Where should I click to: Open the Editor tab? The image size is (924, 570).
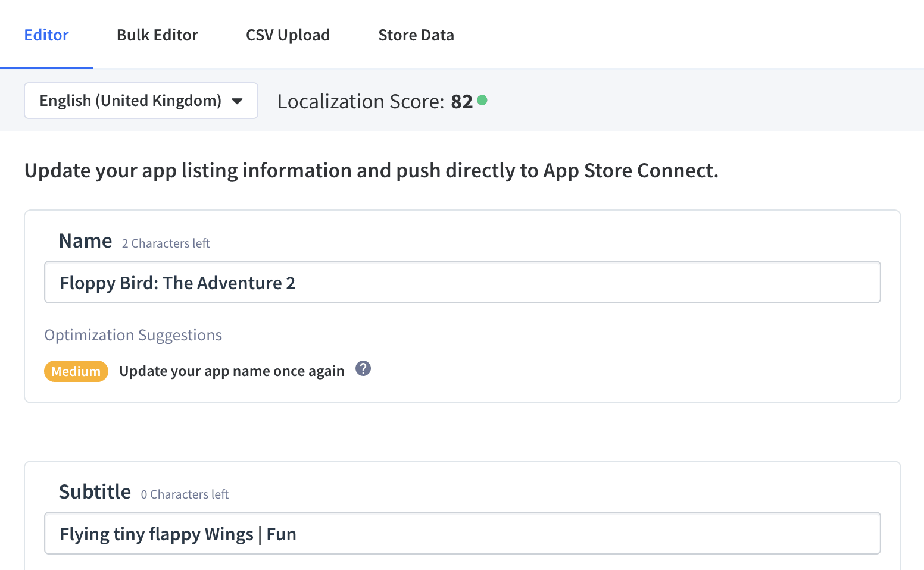click(x=46, y=35)
